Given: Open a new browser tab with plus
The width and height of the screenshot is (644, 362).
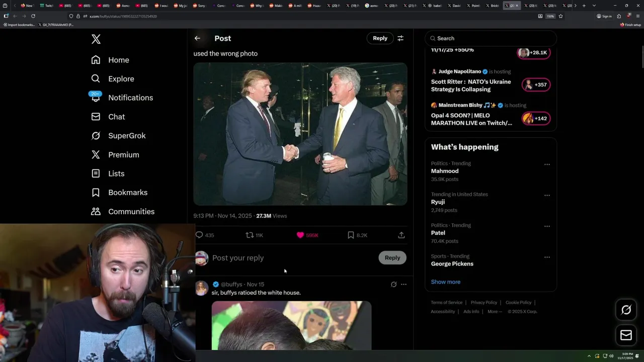Looking at the screenshot, I should pos(584,6).
